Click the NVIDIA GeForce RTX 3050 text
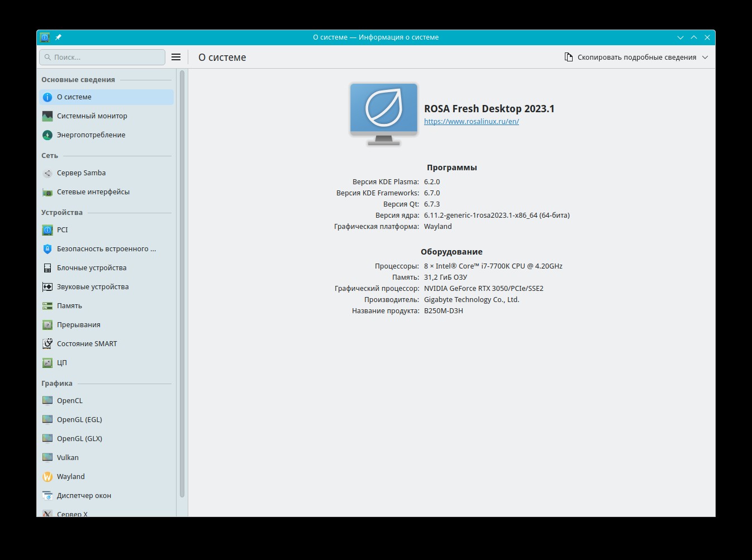Viewport: 752px width, 560px height. click(484, 289)
